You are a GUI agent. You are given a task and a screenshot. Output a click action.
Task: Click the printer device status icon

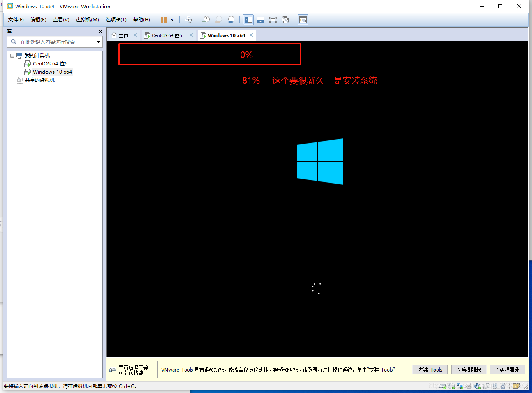tap(469, 386)
